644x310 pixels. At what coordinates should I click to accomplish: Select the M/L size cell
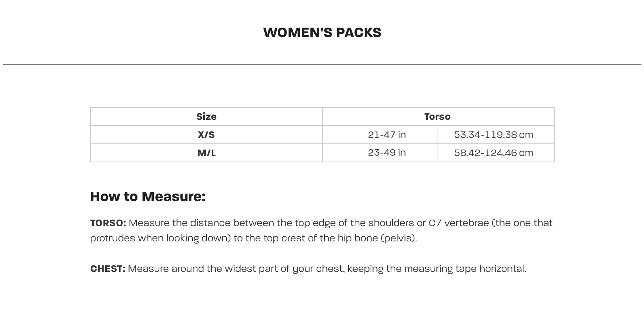pyautogui.click(x=206, y=153)
